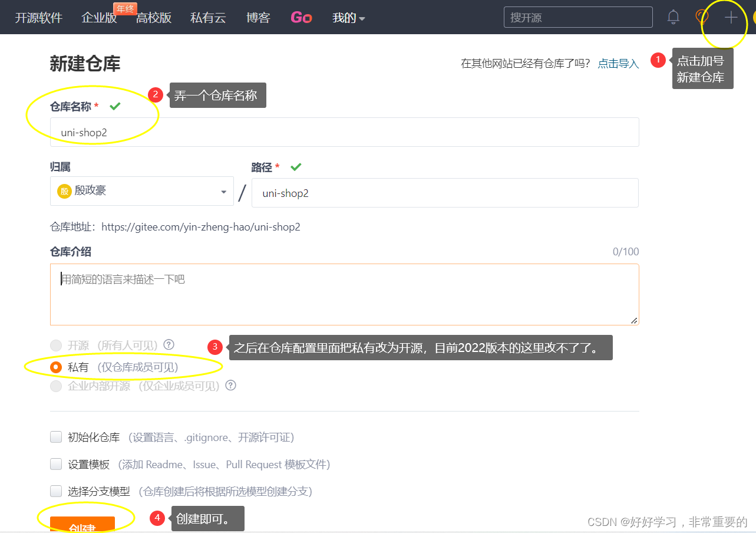The height and width of the screenshot is (533, 756).
Task: Check the 初始化仓库 checkbox
Action: [56, 437]
